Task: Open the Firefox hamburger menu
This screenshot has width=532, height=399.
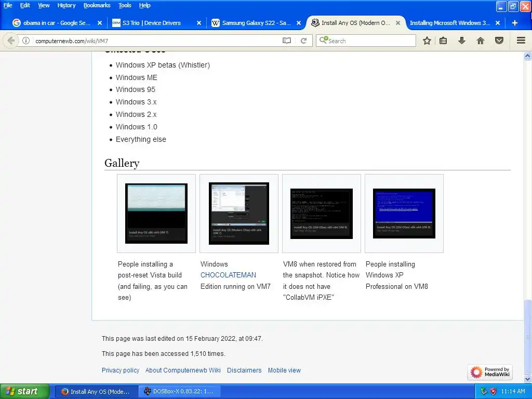Action: click(x=521, y=41)
